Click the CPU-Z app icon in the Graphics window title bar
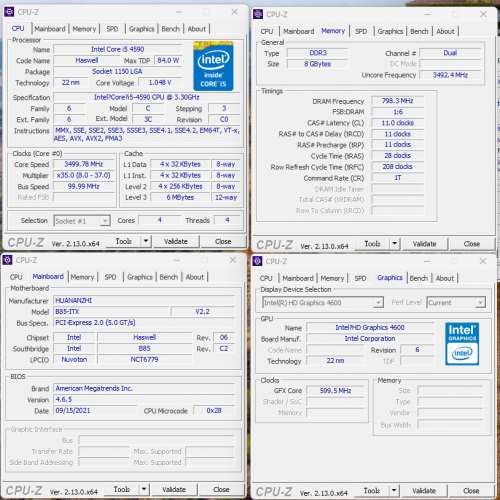500x500 pixels. [257, 261]
